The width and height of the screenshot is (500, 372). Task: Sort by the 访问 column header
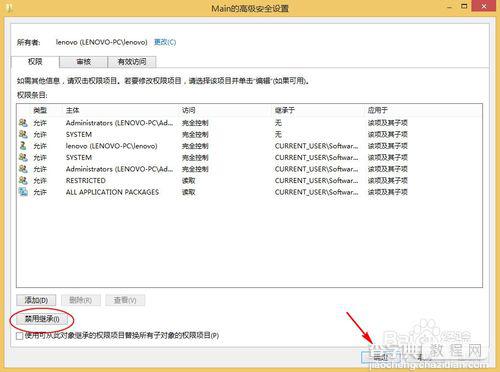coord(189,110)
